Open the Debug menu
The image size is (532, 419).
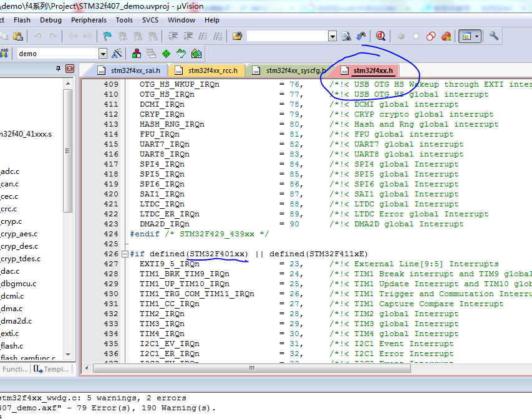[51, 20]
